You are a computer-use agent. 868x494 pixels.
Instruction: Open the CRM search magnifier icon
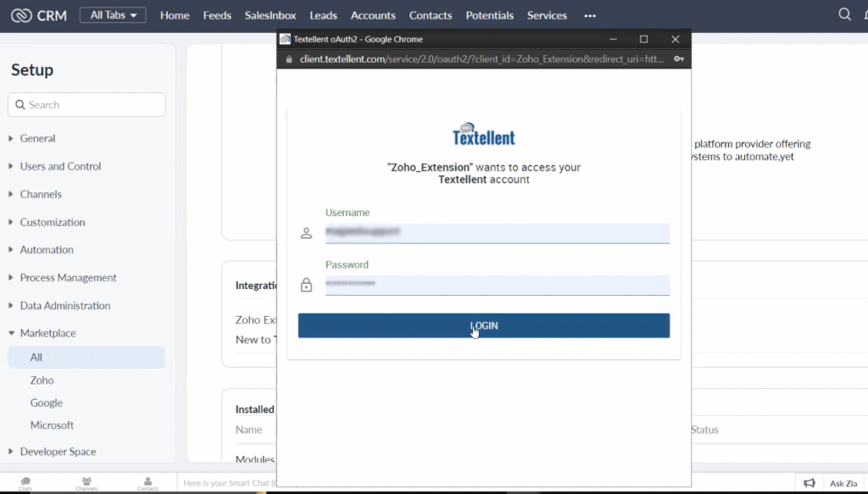coord(844,14)
